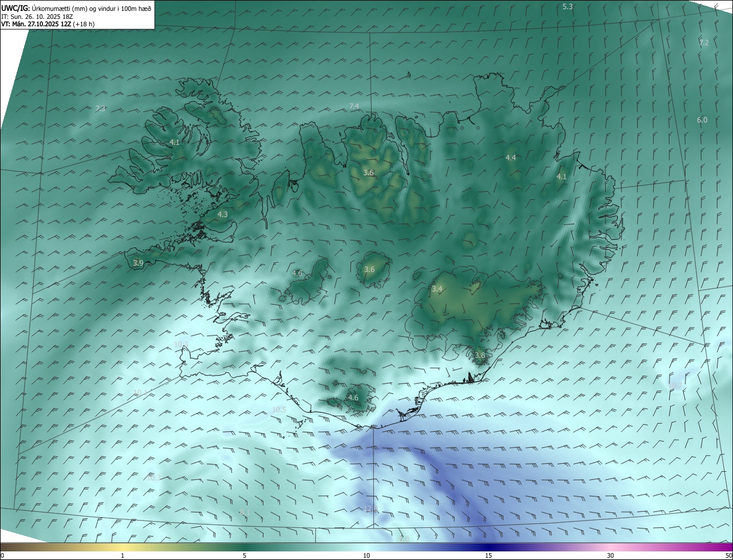The width and height of the screenshot is (733, 560).
Task: Click the 15 label on the color scale
Action: pyautogui.click(x=488, y=555)
